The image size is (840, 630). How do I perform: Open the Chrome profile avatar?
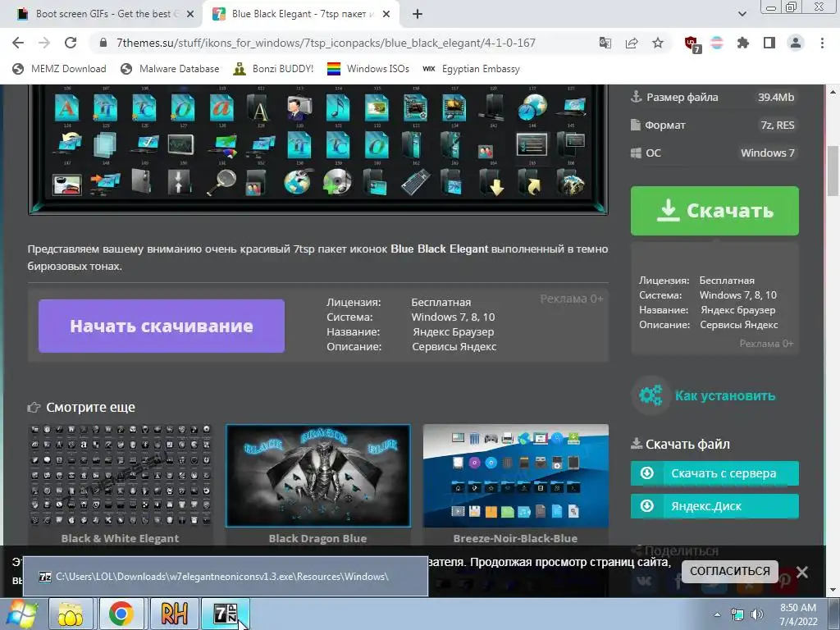click(796, 43)
